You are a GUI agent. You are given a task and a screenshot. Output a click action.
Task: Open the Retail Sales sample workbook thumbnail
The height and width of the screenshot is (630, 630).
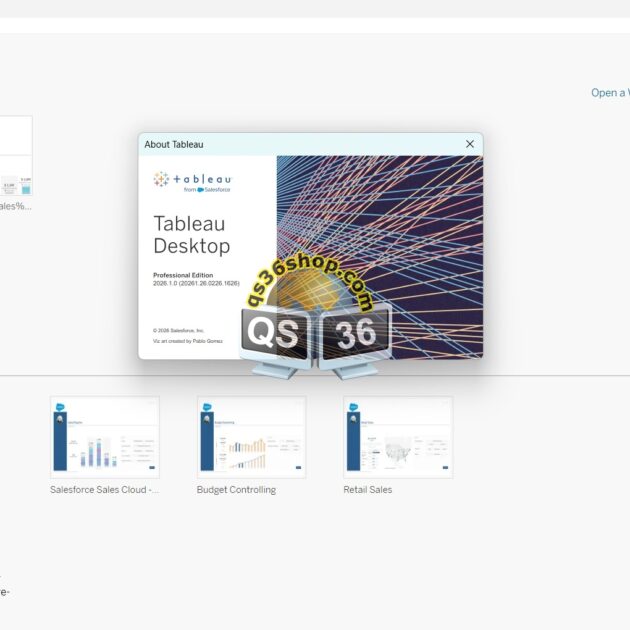coord(398,437)
